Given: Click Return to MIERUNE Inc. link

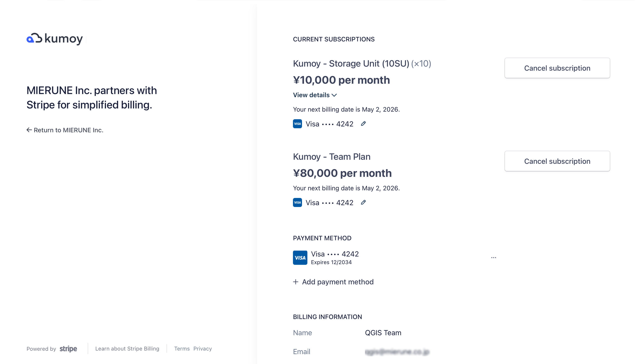Looking at the screenshot, I should [68, 130].
